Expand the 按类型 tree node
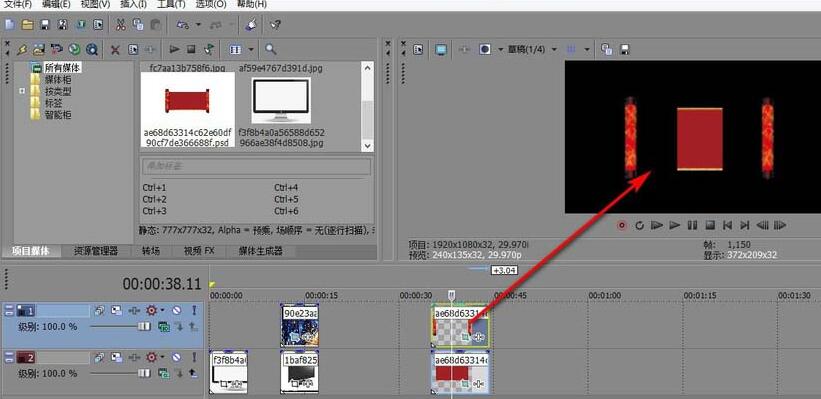This screenshot has width=821, height=399. point(22,91)
